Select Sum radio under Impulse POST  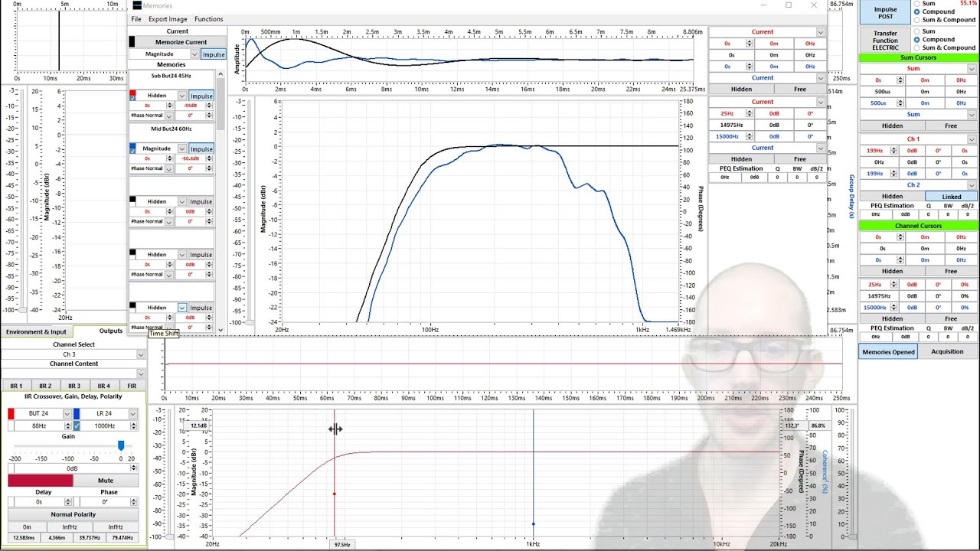[x=917, y=4]
